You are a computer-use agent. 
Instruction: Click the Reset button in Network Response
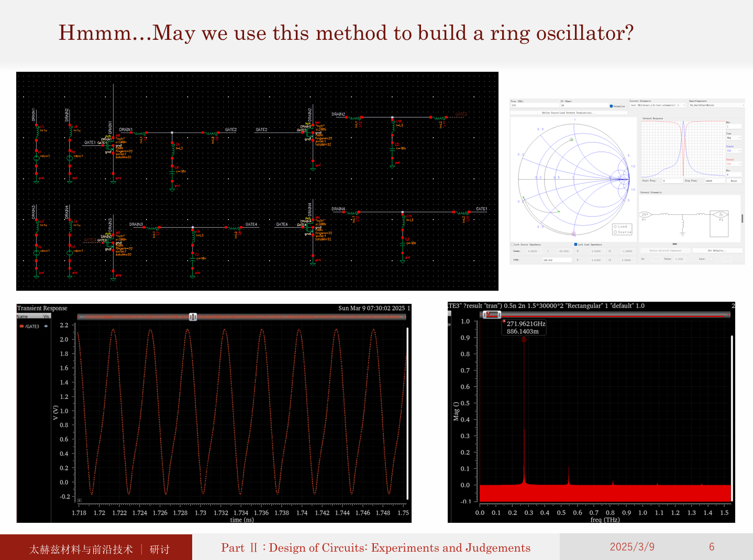(x=734, y=181)
